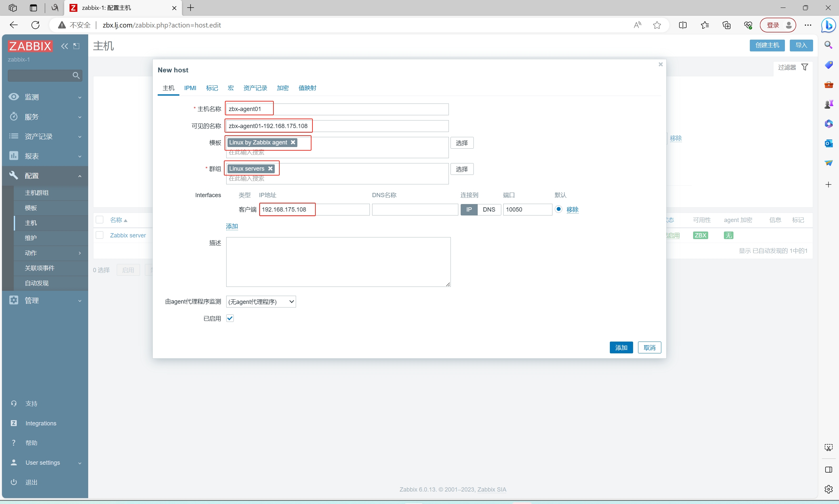Open the agent proxy monitoring dropdown

tap(261, 302)
